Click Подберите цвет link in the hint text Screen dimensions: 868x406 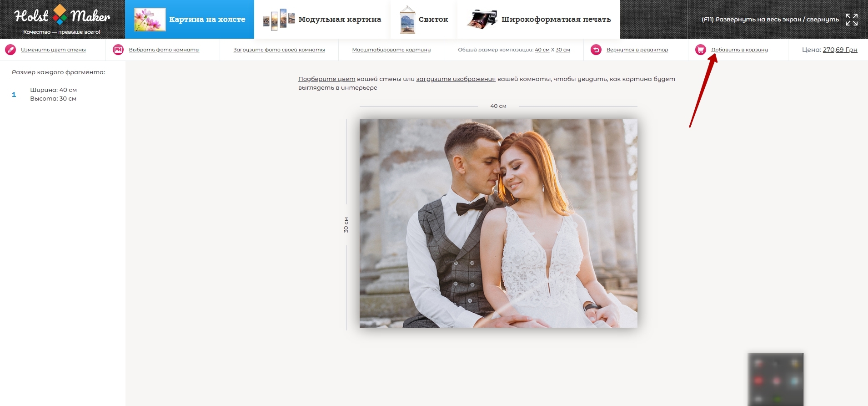coord(326,79)
